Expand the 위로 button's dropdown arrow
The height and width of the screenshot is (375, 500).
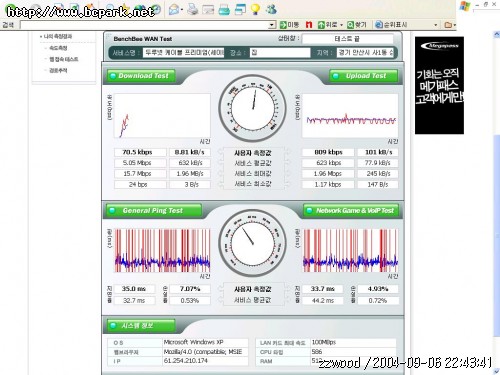tap(341, 25)
